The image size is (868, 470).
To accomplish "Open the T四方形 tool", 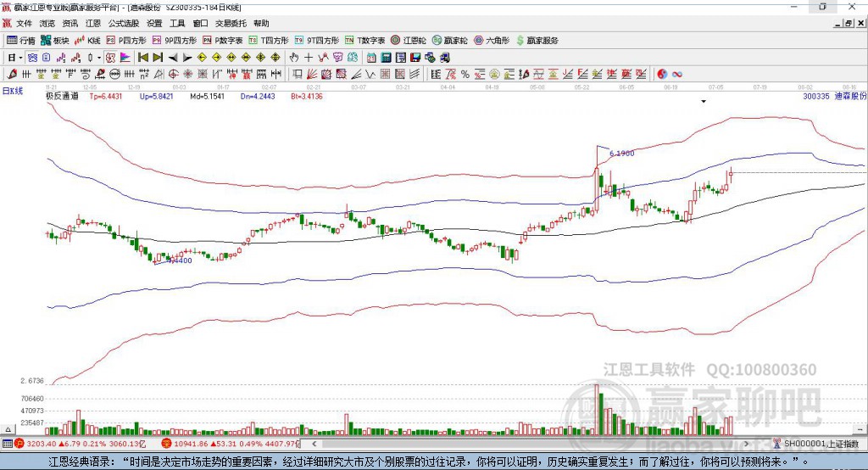I will (269, 41).
